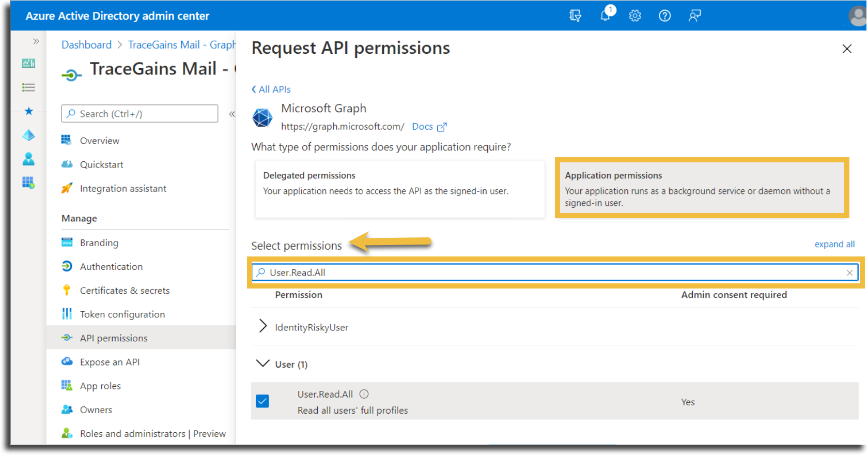This screenshot has width=868, height=455.
Task: Open Quickstart menu item
Action: 101,164
